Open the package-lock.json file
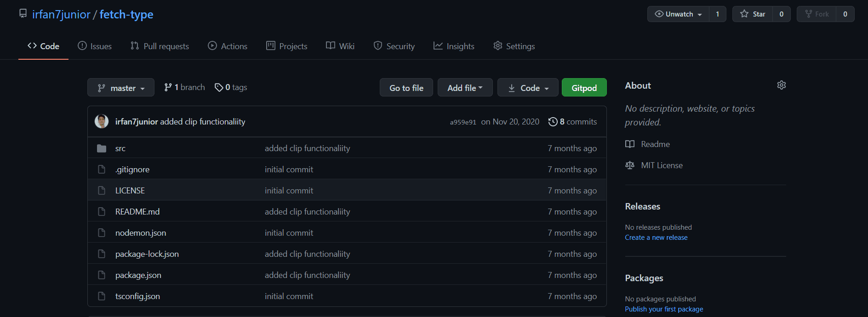The width and height of the screenshot is (868, 317). (x=147, y=254)
